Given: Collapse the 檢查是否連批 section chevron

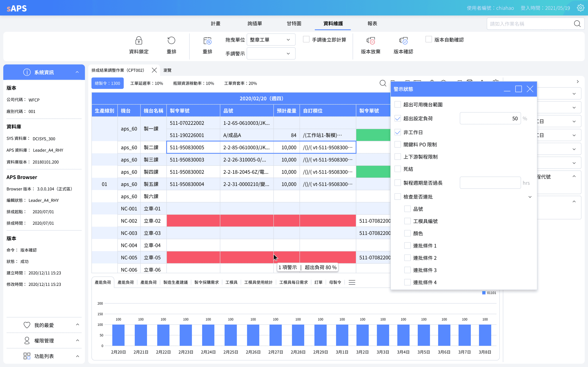Looking at the screenshot, I should click(x=530, y=197).
